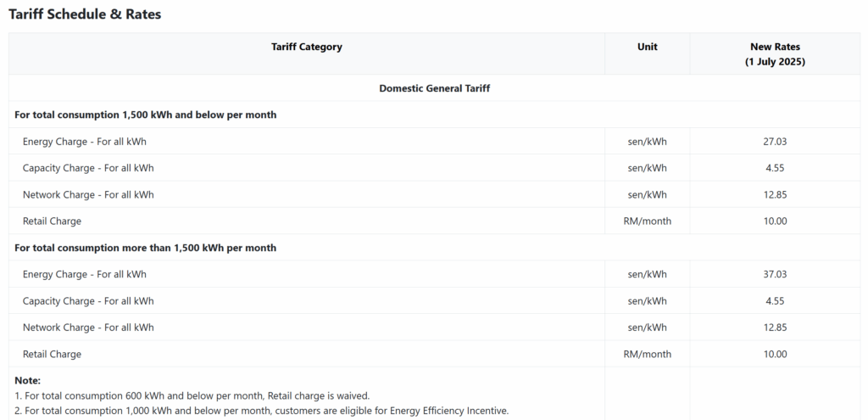Image resolution: width=868 pixels, height=420 pixels.
Task: Select the 37.03 energy charge rate
Action: 775,274
